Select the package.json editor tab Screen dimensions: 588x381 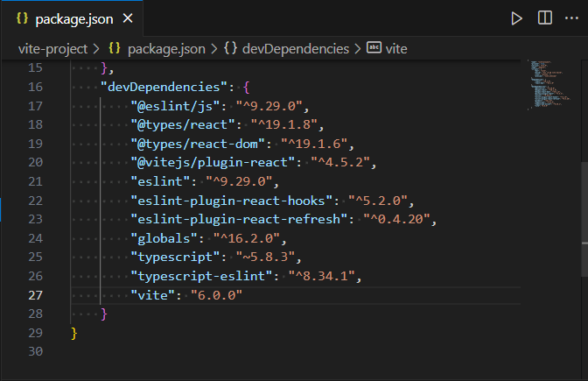[x=72, y=18]
